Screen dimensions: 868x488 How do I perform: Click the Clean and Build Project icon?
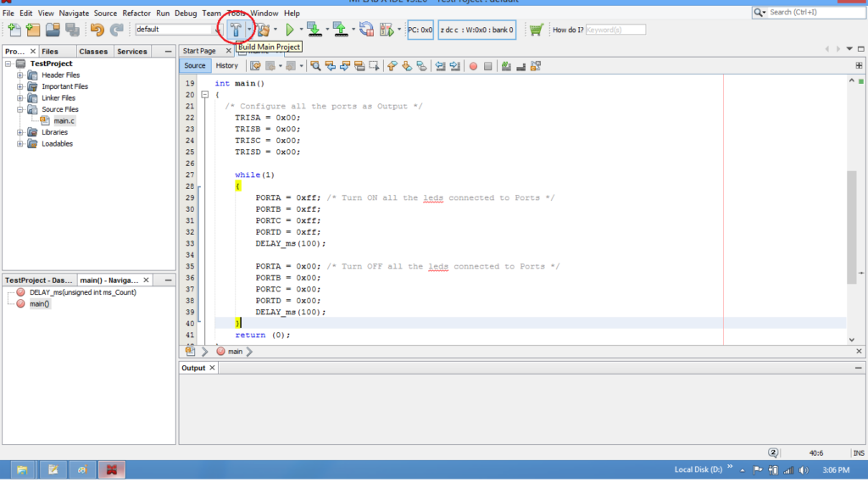click(262, 30)
